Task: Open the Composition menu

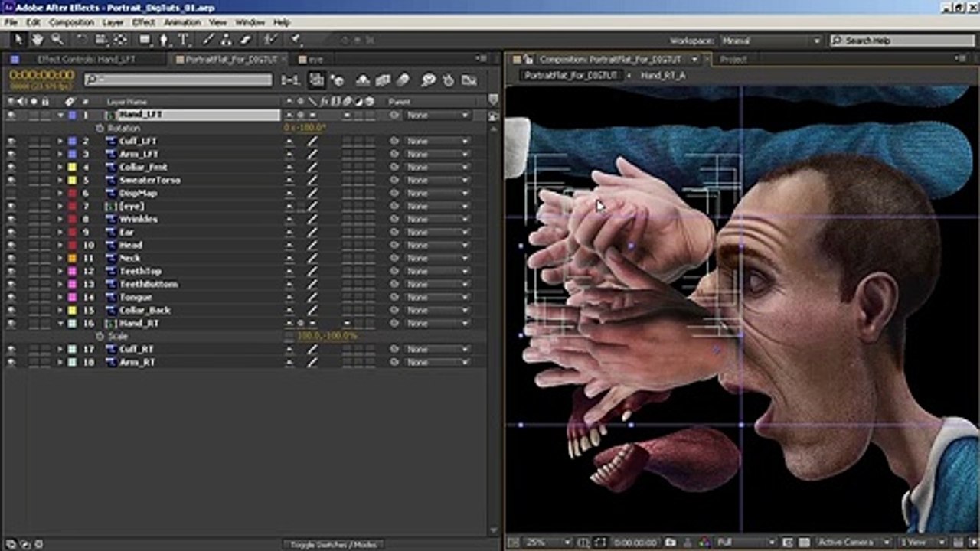Action: [x=71, y=23]
